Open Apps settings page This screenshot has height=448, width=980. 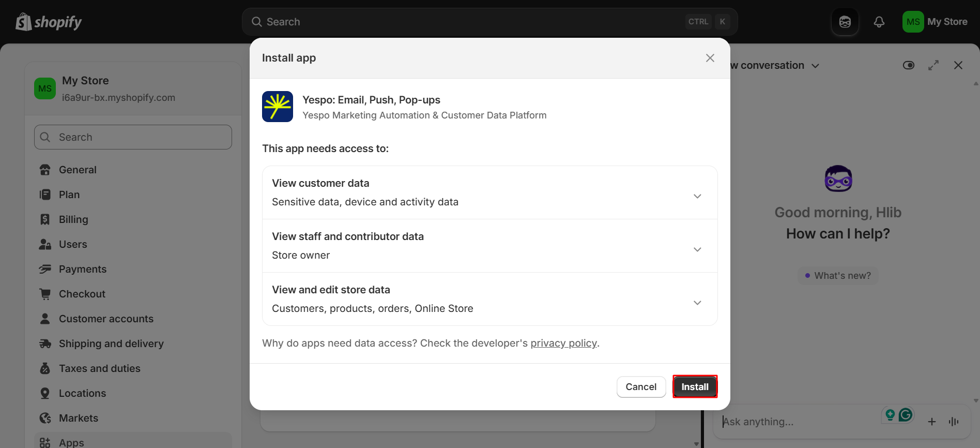click(133, 441)
